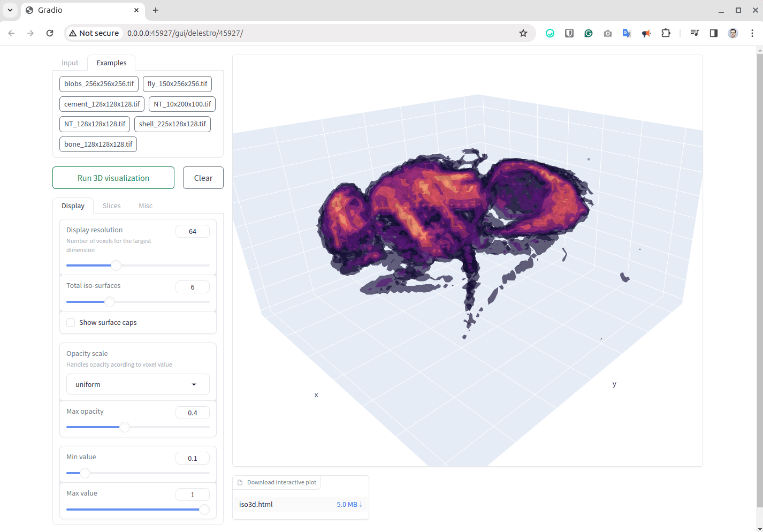This screenshot has width=763, height=532.
Task: Click the Not secure warning icon
Action: pyautogui.click(x=73, y=33)
